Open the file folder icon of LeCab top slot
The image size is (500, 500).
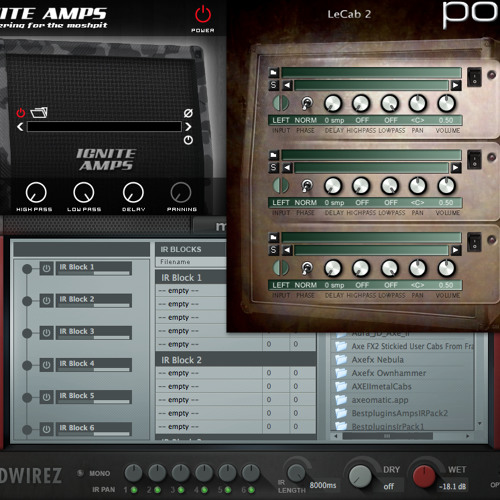[x=274, y=72]
